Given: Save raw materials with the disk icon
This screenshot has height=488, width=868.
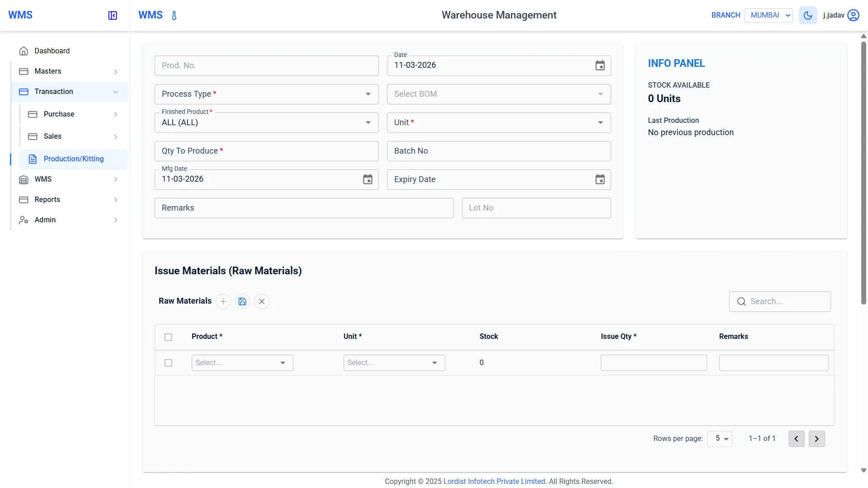Looking at the screenshot, I should (x=242, y=301).
